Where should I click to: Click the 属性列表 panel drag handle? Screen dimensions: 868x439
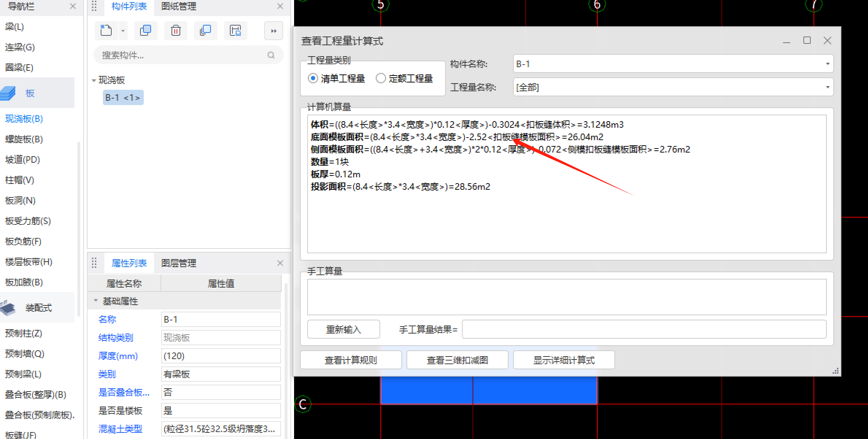click(x=94, y=263)
